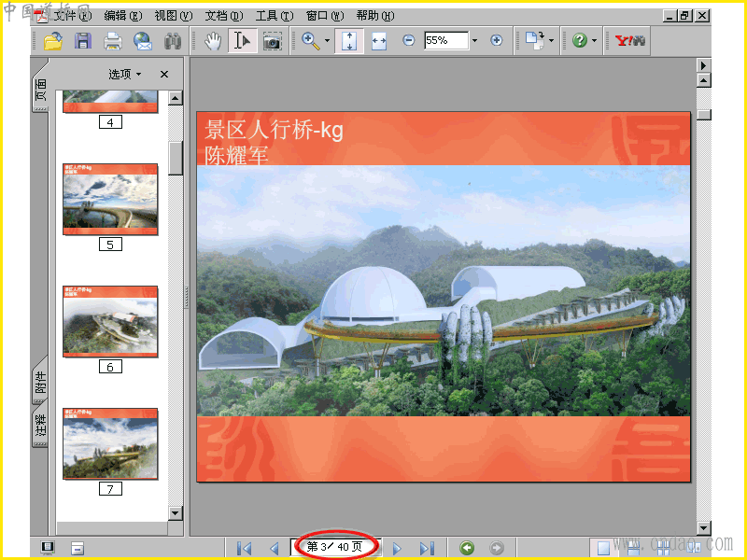Select the text Select tool
This screenshot has width=747, height=560.
(243, 41)
